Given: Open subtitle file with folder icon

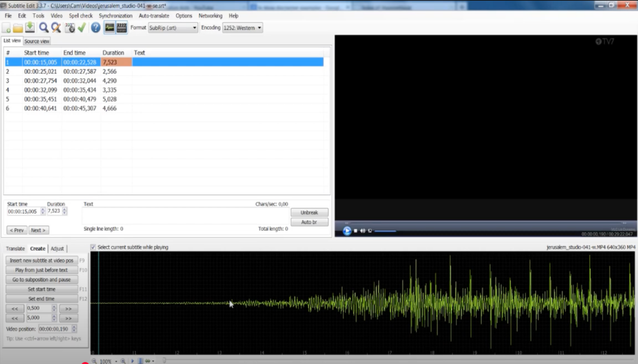Looking at the screenshot, I should pos(18,27).
